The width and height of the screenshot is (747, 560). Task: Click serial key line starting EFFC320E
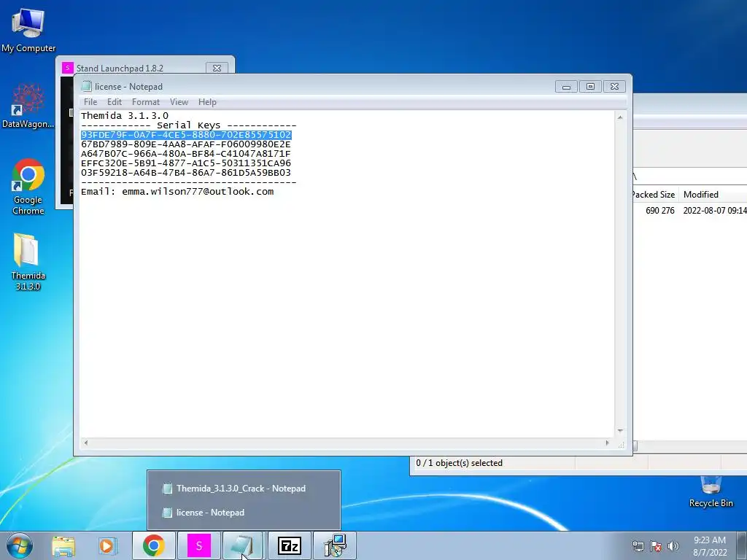tap(186, 163)
